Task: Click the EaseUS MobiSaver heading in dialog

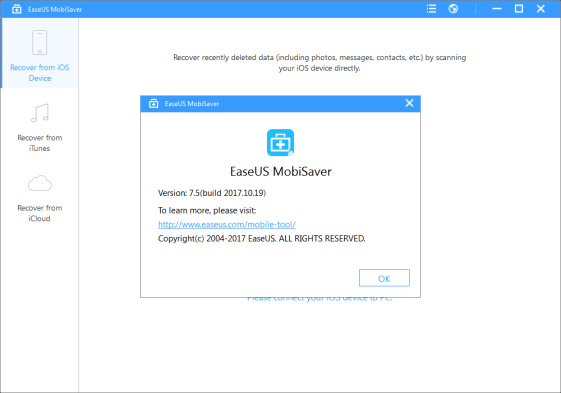Action: coord(280,171)
